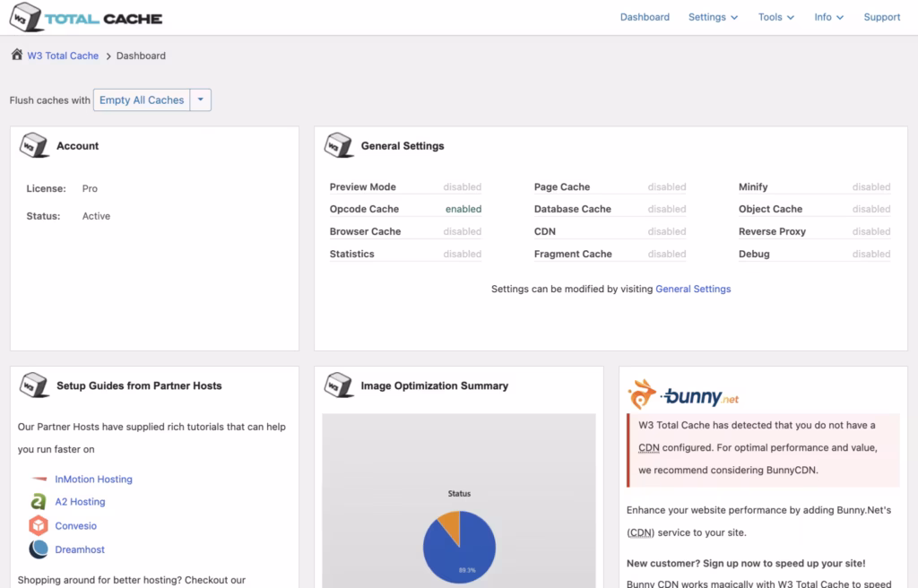Click the CDN disabled status
The image size is (918, 588).
[x=666, y=231]
